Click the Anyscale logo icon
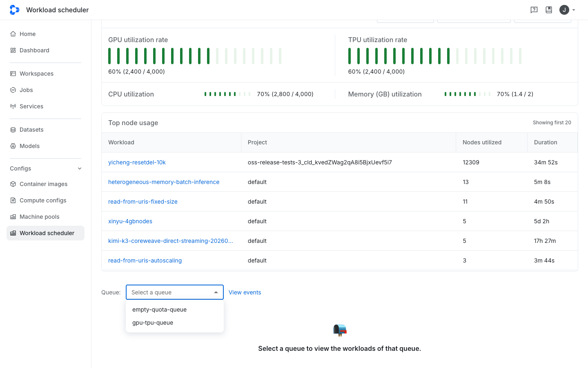The image size is (588, 368). point(14,10)
